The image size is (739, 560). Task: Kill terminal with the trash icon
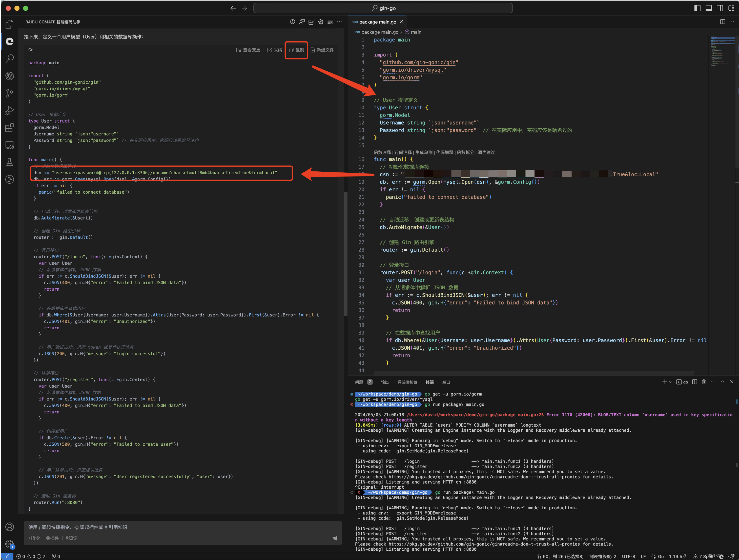pyautogui.click(x=704, y=382)
